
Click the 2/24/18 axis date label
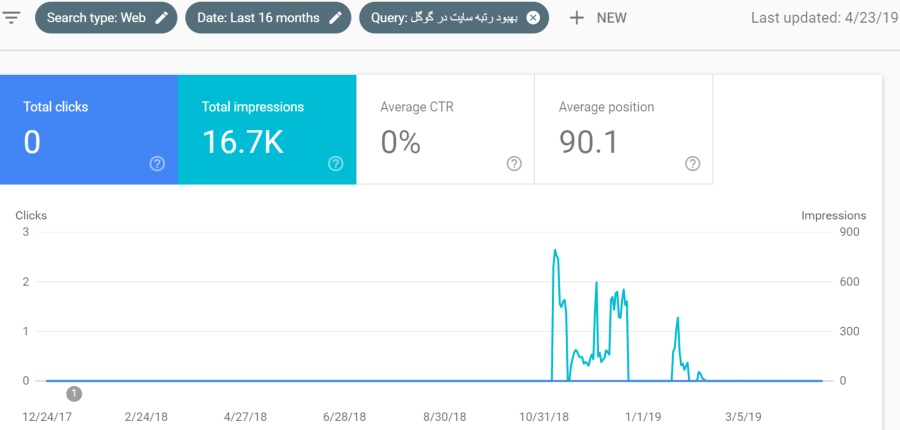[x=146, y=417]
